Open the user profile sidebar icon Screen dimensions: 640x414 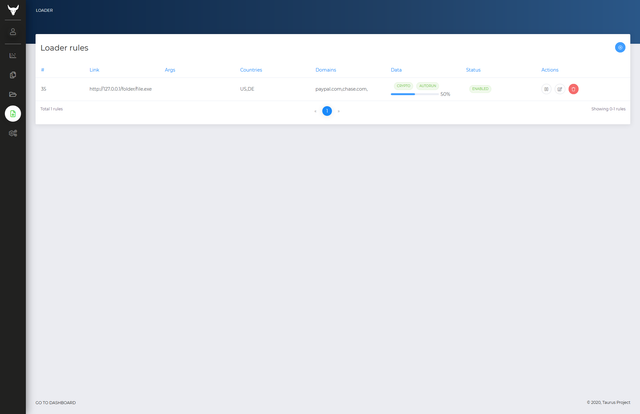tap(13, 32)
